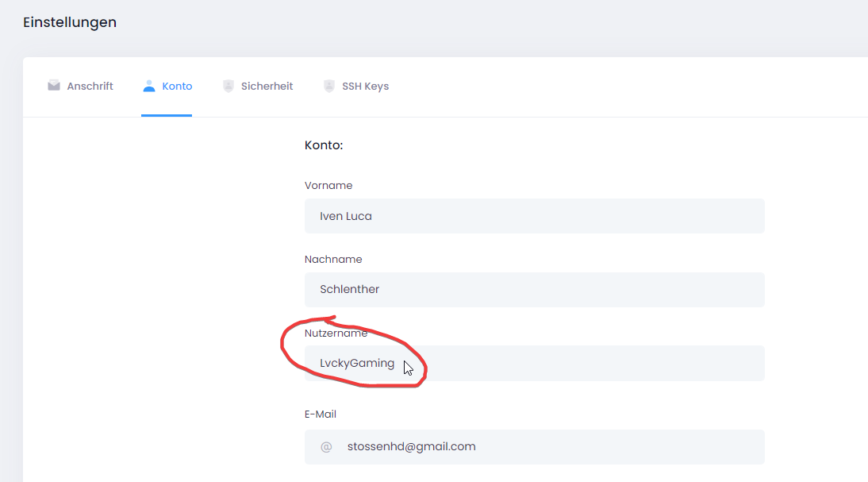Click the shield icon beside SSH Keys
The height and width of the screenshot is (482, 868).
click(329, 86)
